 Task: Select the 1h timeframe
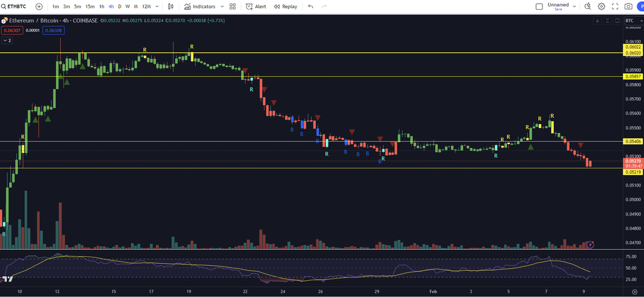[x=101, y=6]
